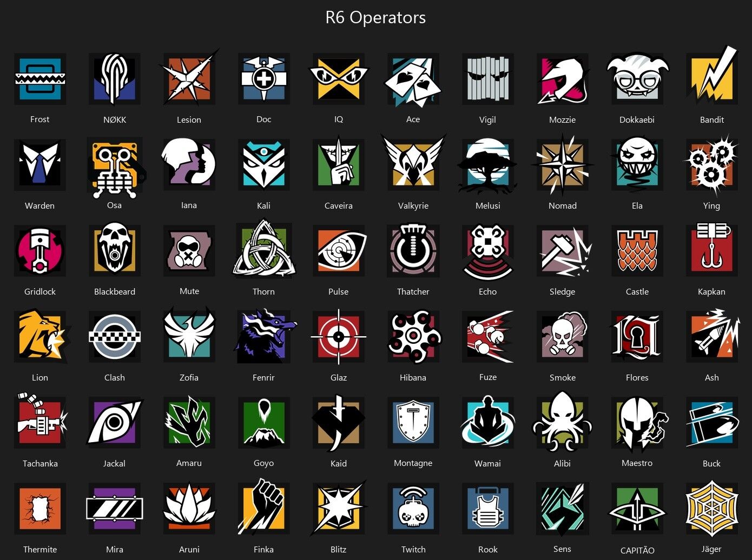The width and height of the screenshot is (752, 560).
Task: Click the R6 Operators title
Action: [375, 17]
